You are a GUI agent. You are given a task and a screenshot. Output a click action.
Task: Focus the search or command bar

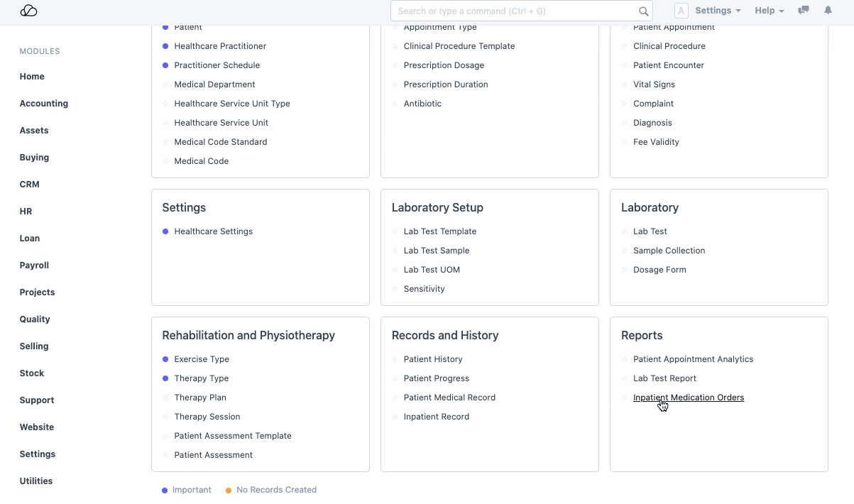pyautogui.click(x=515, y=11)
